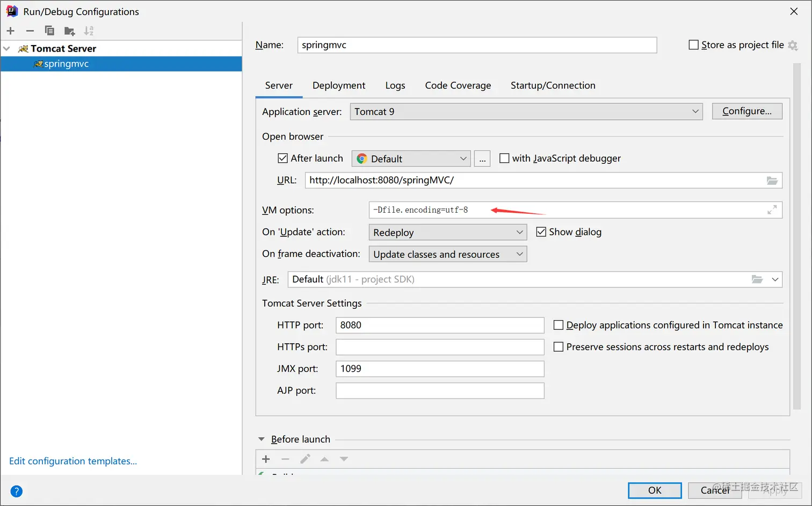Expand the VM options field editor
812x506 pixels.
(x=772, y=210)
